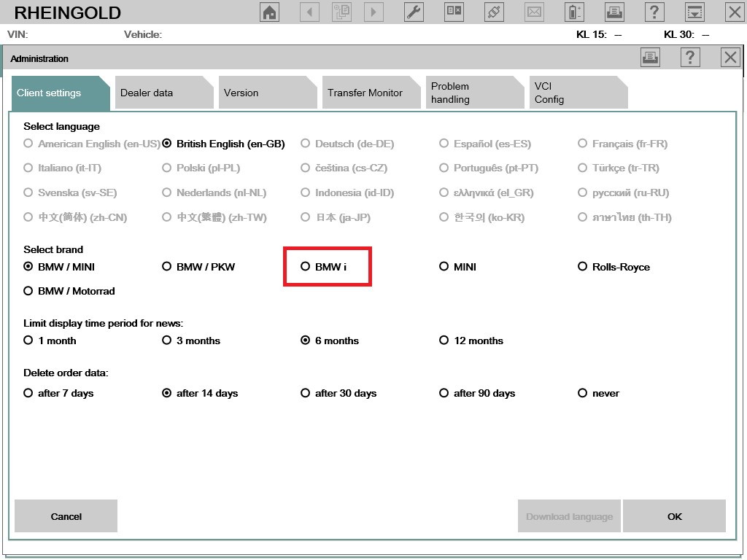Screen dimensions: 747x560
Task: Open the Transfer Monitor tab
Action: pos(371,93)
